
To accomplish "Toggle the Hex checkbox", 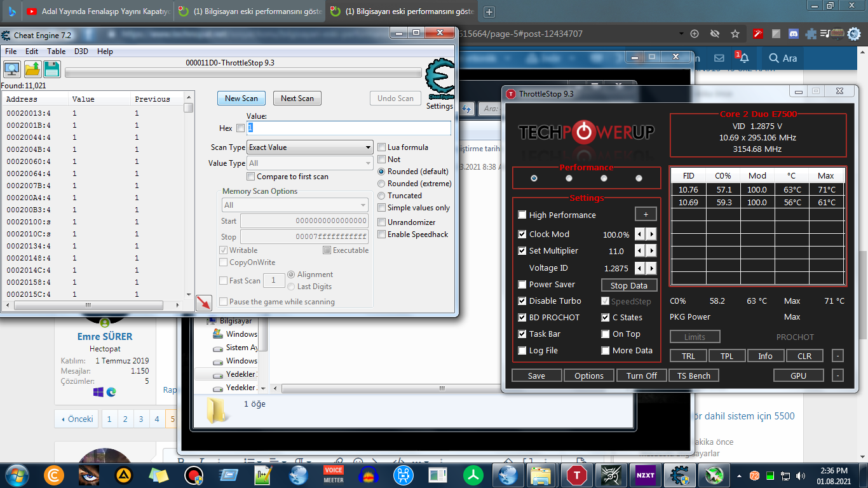I will pos(240,128).
